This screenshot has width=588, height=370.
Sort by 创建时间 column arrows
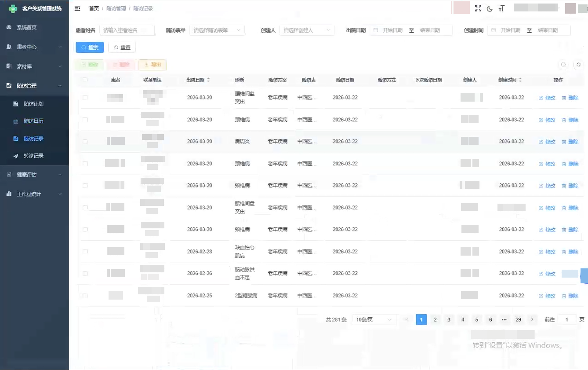(x=520, y=80)
